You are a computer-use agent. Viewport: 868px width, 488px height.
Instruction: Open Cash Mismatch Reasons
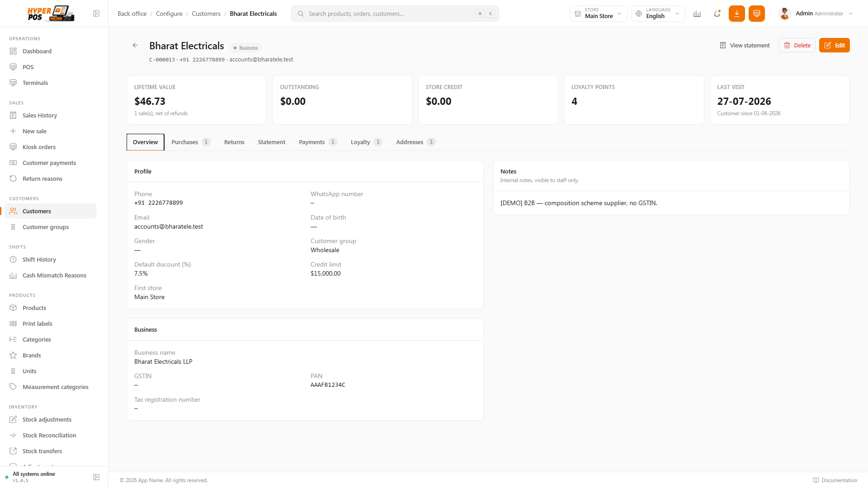51,275
